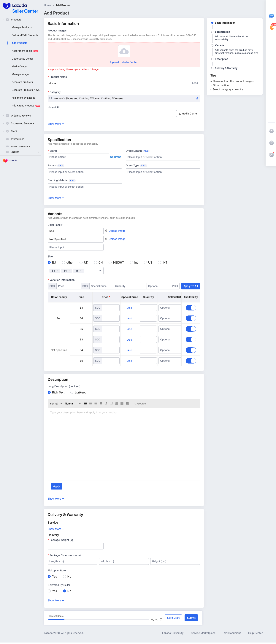Disable availability for Red size 33
The height and width of the screenshot is (644, 276).
coord(191,308)
